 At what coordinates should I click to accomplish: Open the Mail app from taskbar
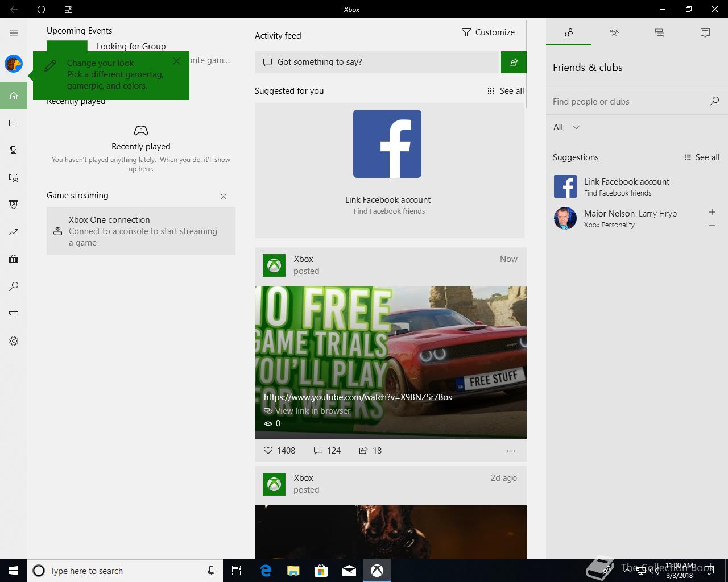tap(349, 571)
